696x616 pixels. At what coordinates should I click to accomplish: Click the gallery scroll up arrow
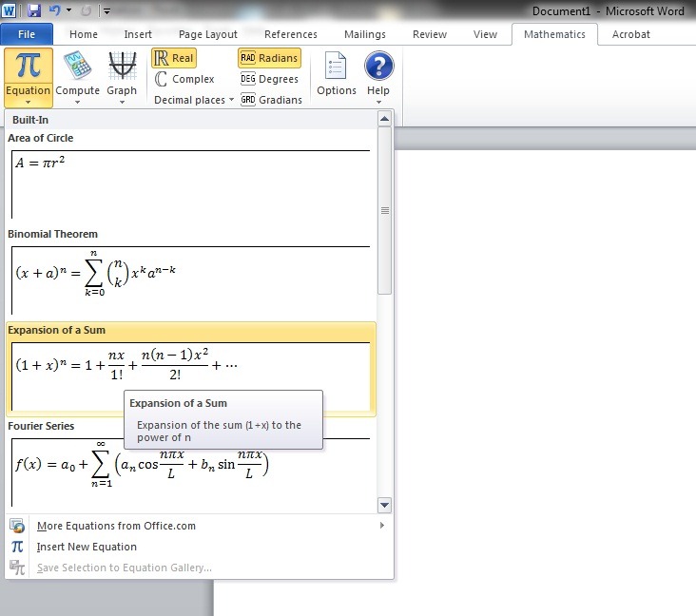(384, 119)
